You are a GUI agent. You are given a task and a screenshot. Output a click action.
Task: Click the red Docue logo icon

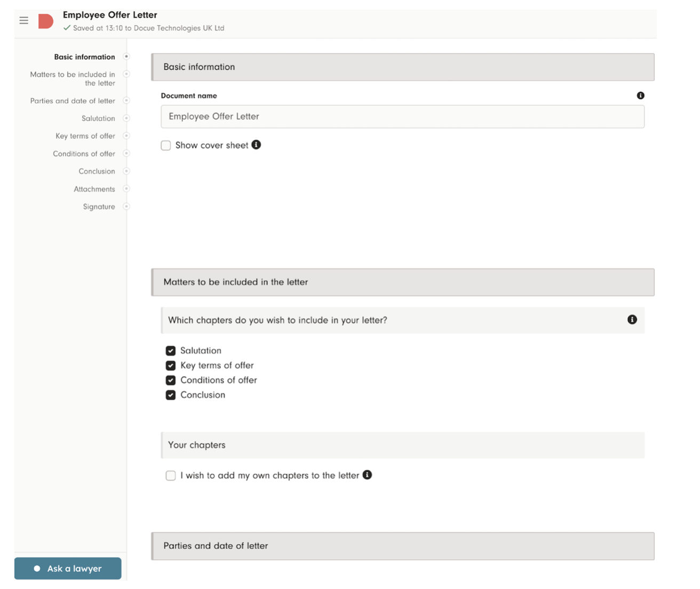coord(46,21)
